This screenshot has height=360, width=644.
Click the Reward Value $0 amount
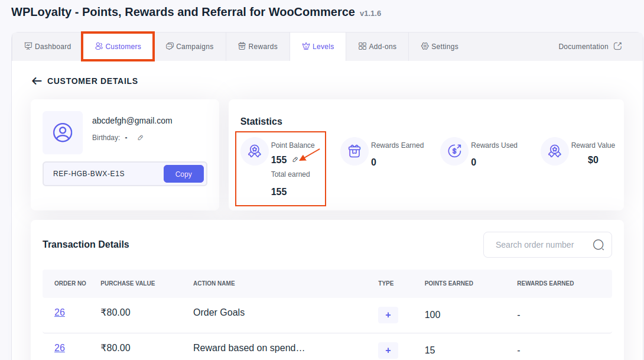[593, 160]
